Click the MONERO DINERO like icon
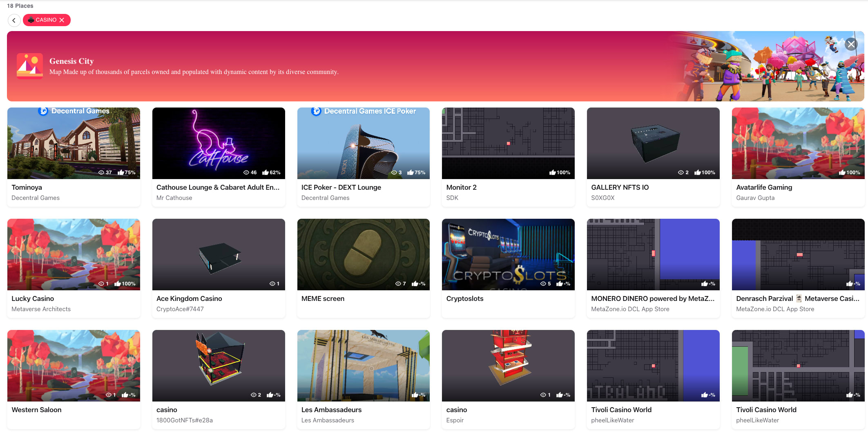 click(705, 284)
